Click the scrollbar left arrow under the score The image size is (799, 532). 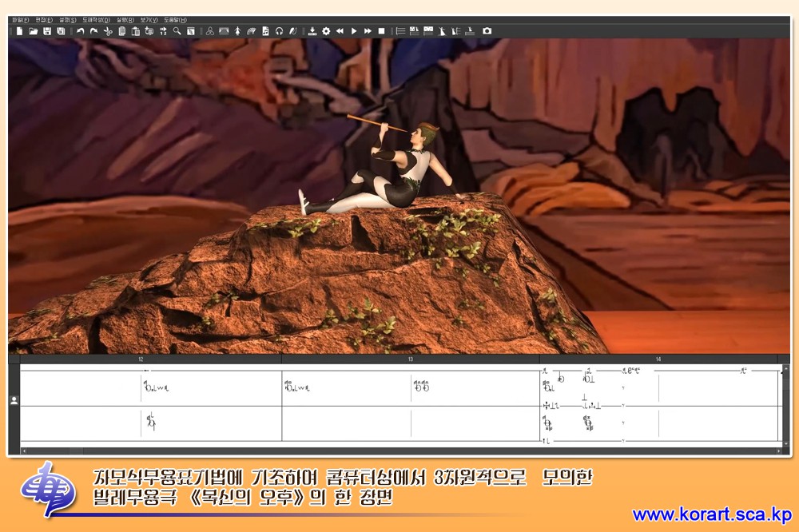(x=23, y=451)
